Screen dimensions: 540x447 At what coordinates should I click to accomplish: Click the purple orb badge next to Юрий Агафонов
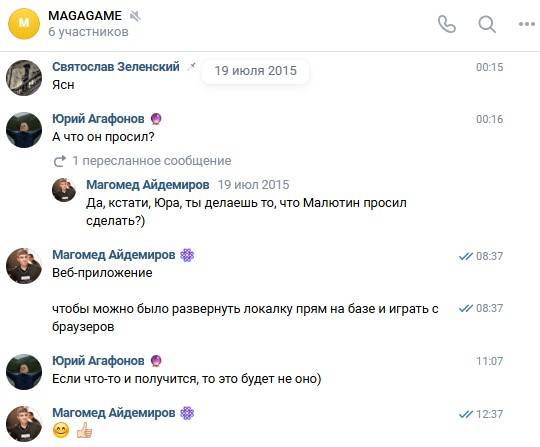click(x=156, y=119)
